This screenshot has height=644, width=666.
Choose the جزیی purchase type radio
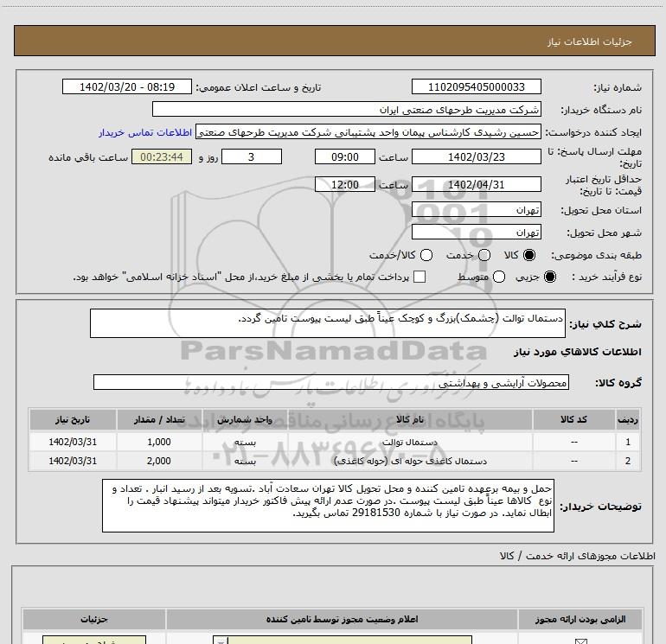pos(549,277)
